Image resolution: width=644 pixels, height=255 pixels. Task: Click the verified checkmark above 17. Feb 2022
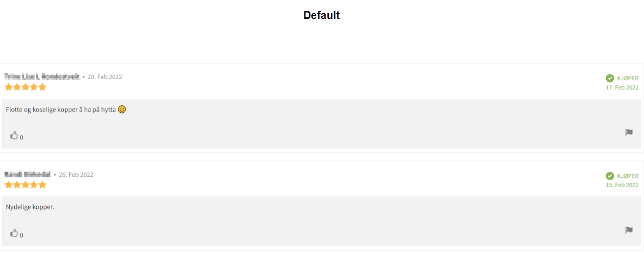click(x=610, y=78)
